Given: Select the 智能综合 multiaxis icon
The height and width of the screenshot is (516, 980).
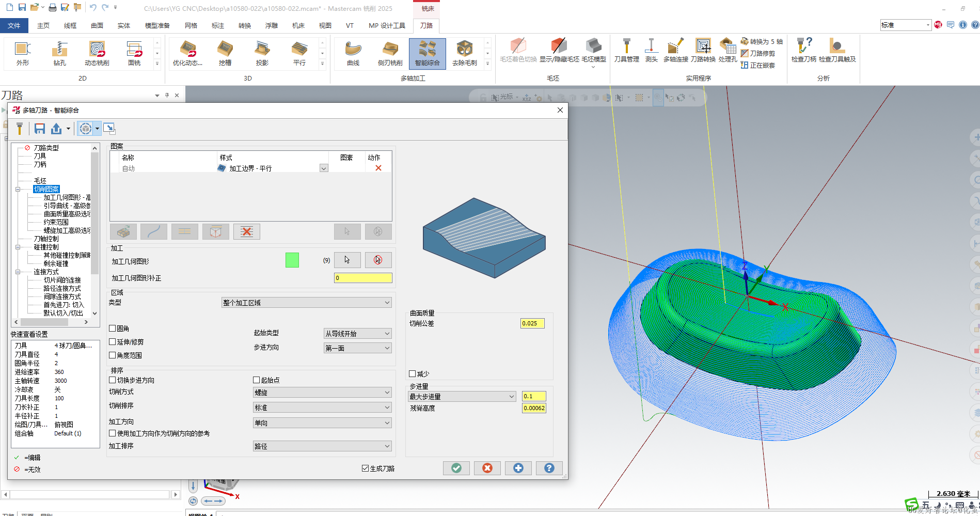Looking at the screenshot, I should click(x=428, y=53).
